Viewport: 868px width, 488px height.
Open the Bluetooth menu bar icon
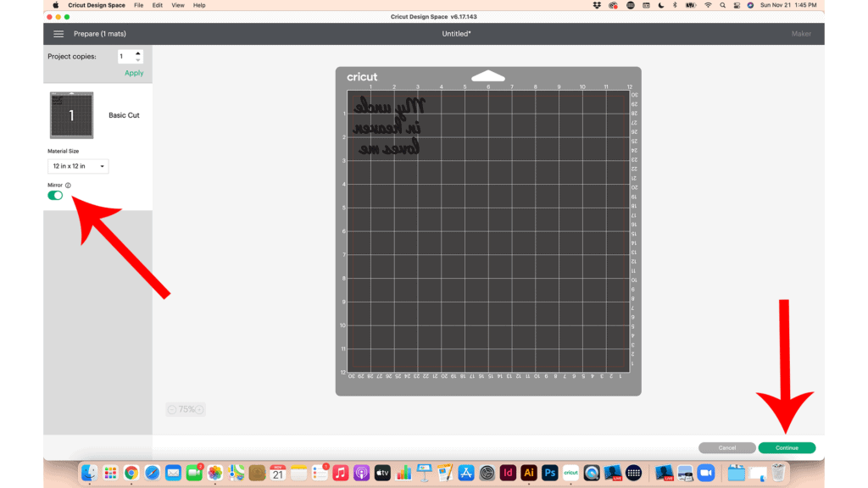coord(675,5)
